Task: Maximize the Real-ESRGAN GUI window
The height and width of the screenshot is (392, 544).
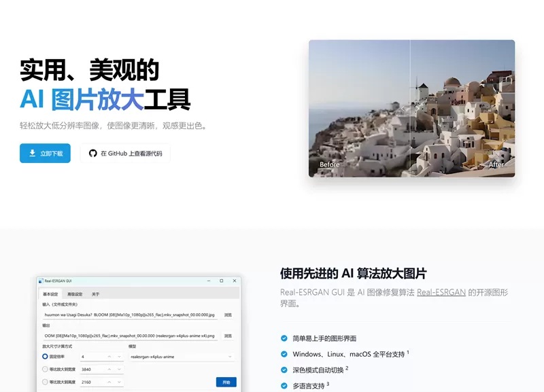Action: coord(222,281)
